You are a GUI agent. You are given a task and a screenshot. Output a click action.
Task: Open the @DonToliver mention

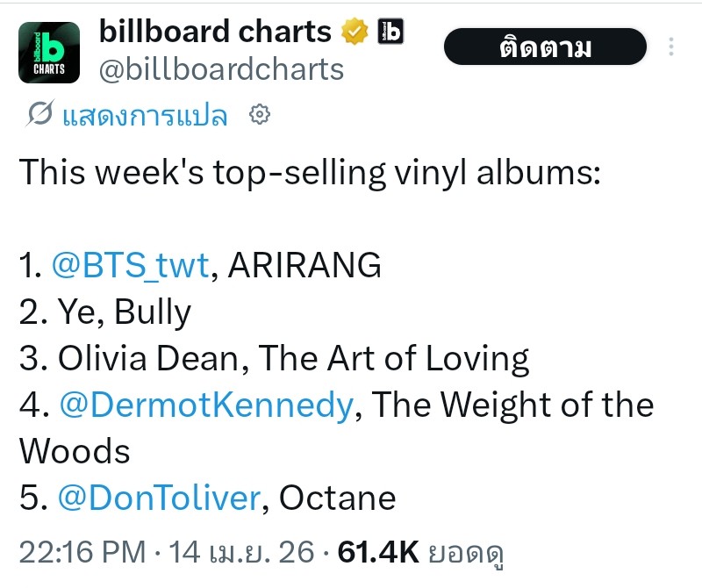tap(160, 498)
